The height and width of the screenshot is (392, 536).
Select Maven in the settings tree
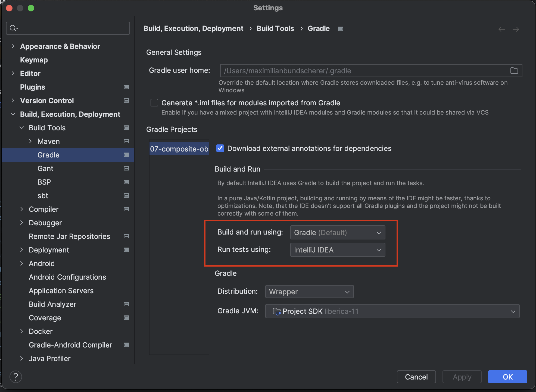coord(49,141)
